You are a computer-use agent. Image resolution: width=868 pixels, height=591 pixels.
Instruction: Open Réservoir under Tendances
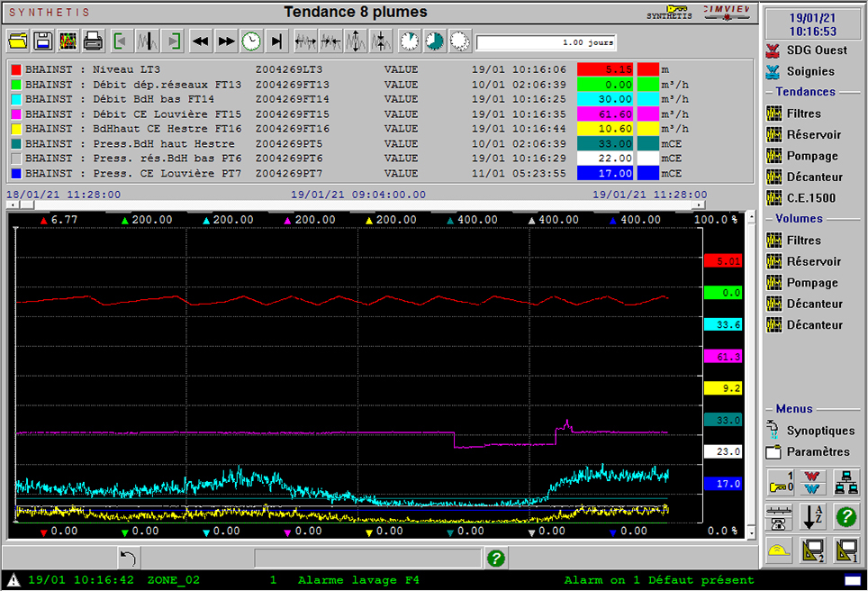pyautogui.click(x=813, y=134)
